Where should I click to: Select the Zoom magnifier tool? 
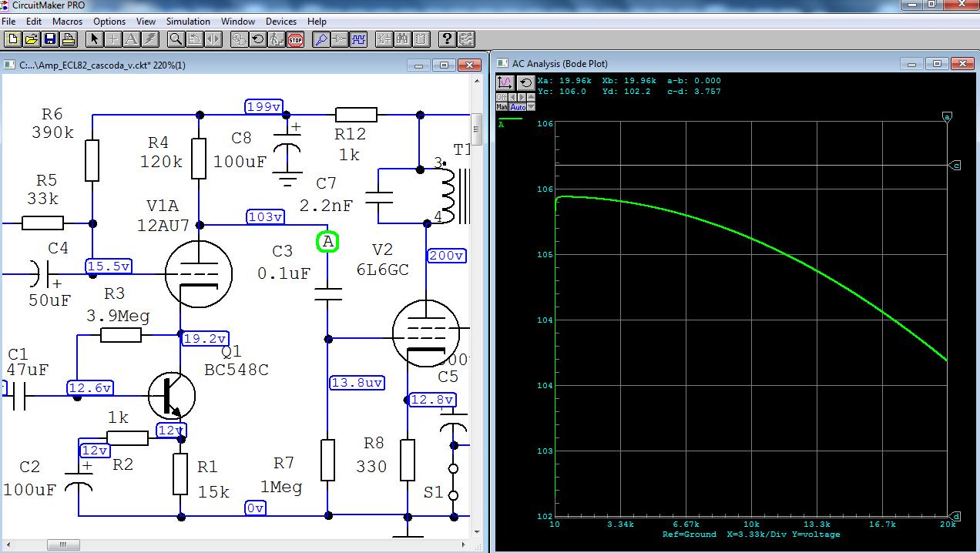tap(176, 39)
